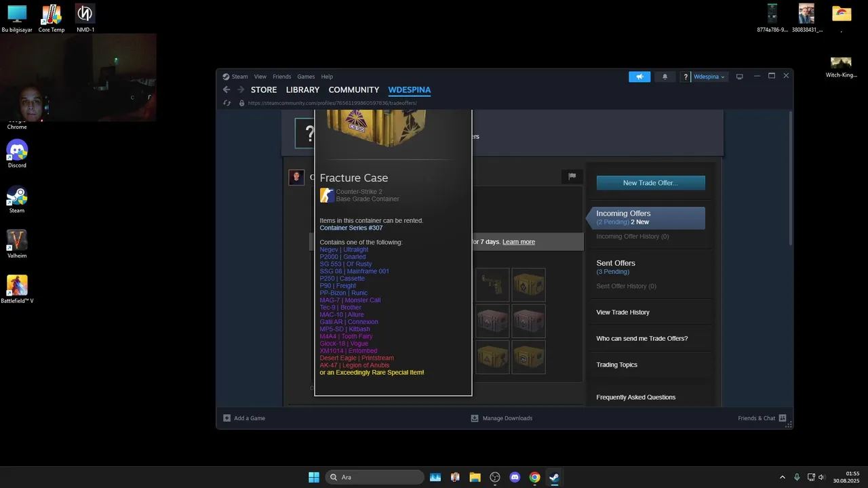Open the Core Temp desktop shortcut
Viewport: 868px width, 488px height.
point(52,18)
